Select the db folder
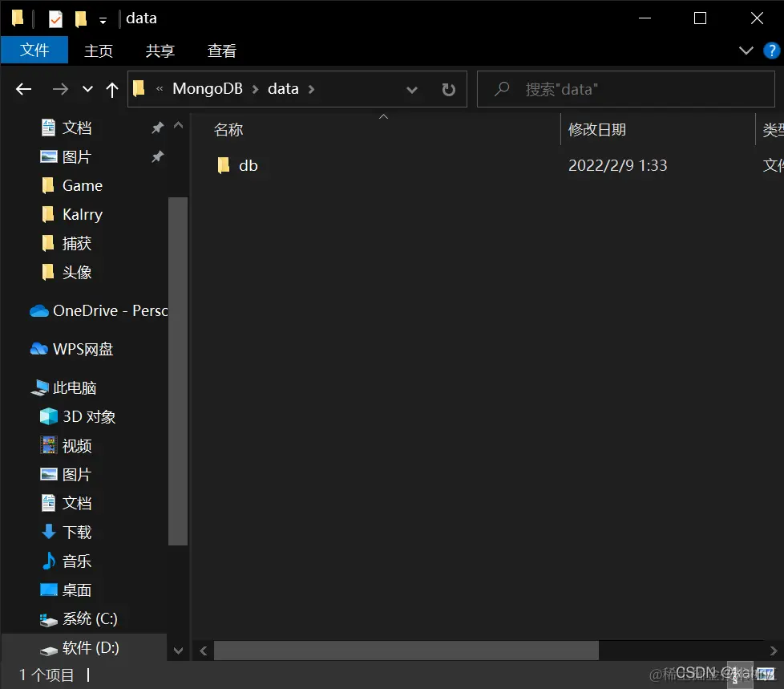 248,165
